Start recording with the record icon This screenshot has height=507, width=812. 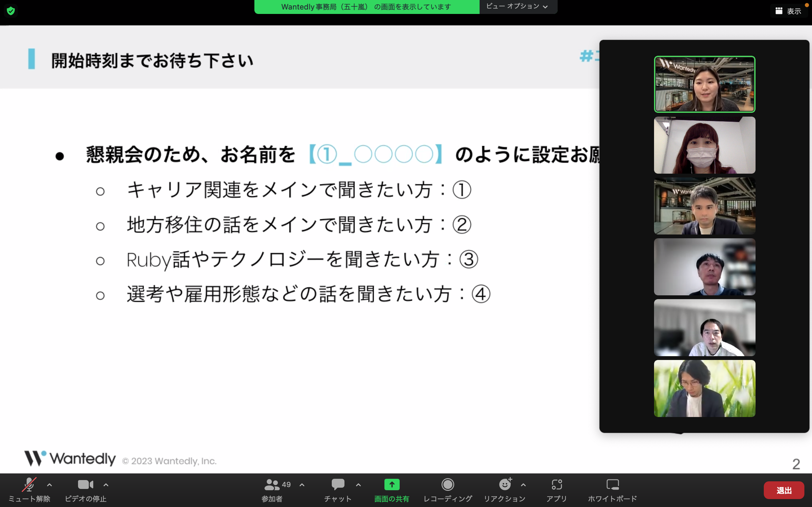(448, 485)
